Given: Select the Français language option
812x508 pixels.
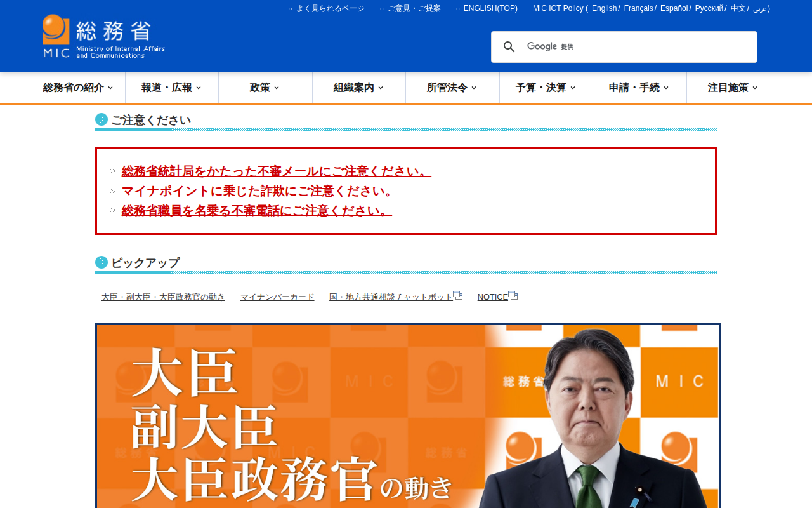Looking at the screenshot, I should pyautogui.click(x=638, y=8).
